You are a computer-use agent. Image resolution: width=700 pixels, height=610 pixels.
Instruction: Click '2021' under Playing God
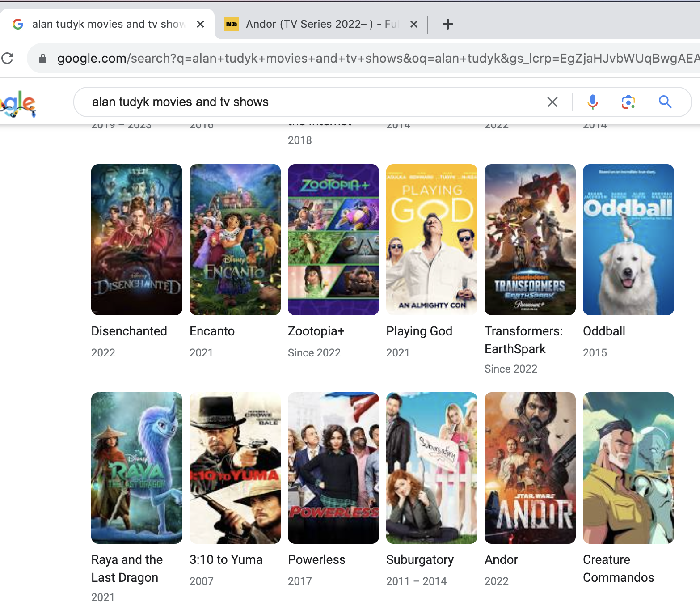click(398, 352)
